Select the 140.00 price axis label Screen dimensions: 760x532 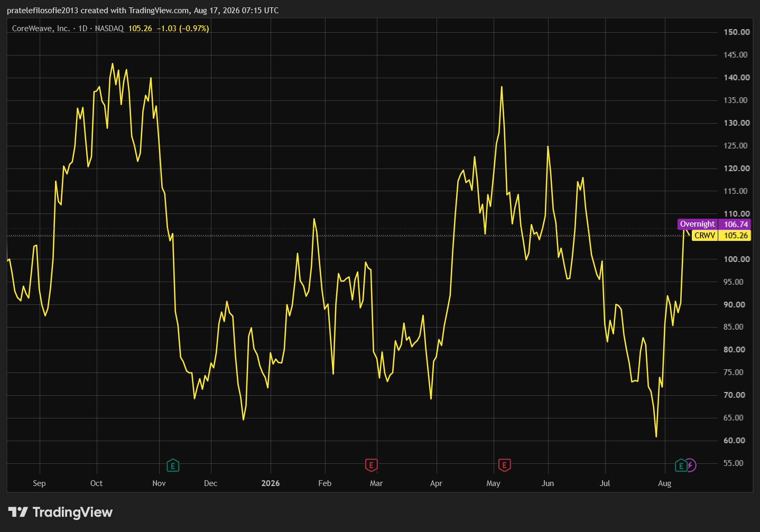pyautogui.click(x=737, y=78)
